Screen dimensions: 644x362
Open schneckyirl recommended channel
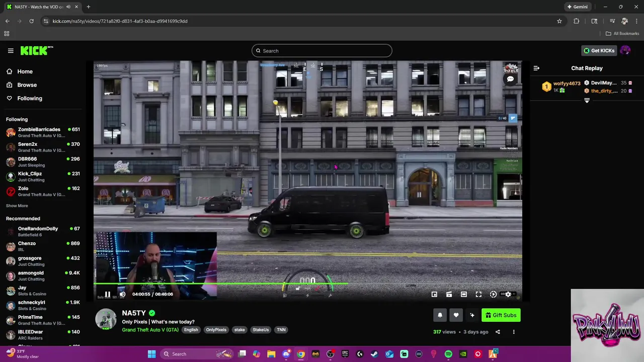coord(43,305)
